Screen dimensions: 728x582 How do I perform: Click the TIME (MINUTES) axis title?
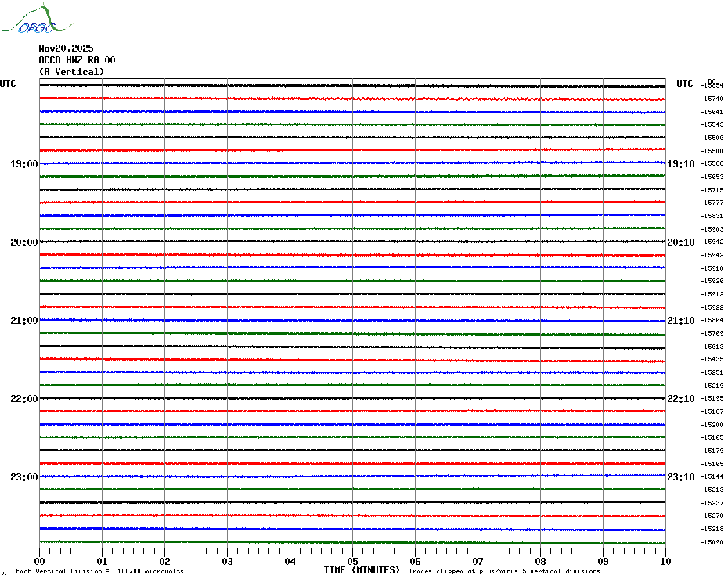[x=362, y=570]
